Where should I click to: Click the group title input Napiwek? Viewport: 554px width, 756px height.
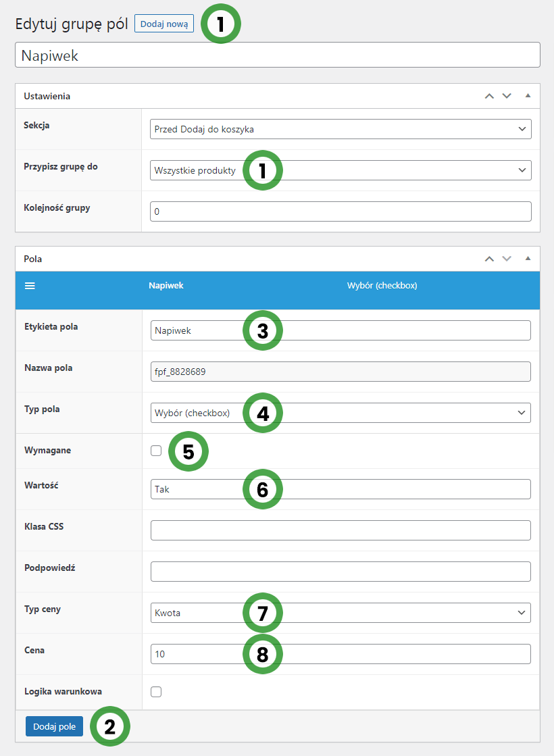coord(277,55)
